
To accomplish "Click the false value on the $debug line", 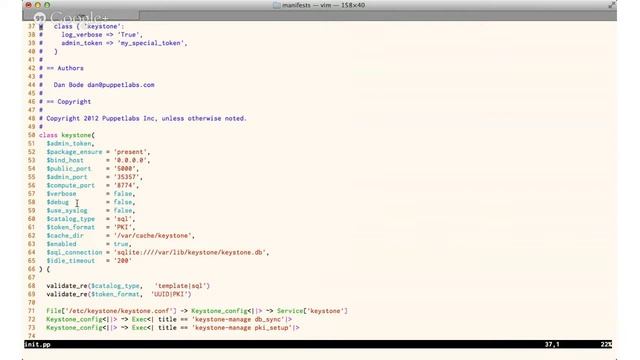I will point(123,202).
